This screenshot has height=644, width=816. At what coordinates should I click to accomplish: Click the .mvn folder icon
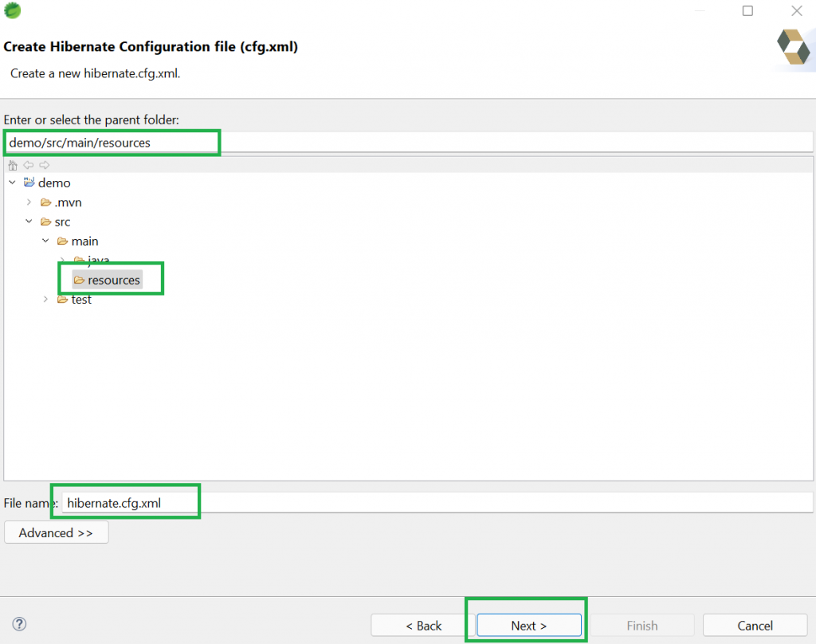pyautogui.click(x=45, y=202)
